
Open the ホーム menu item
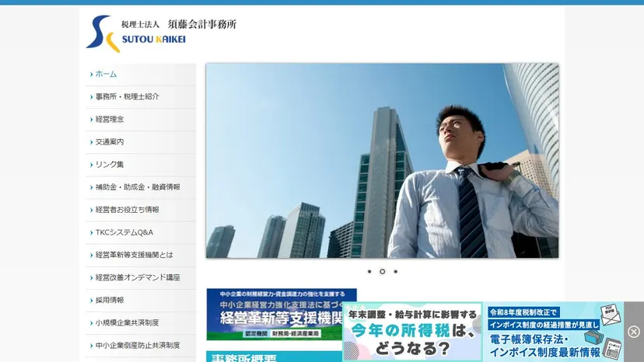pyautogui.click(x=141, y=75)
